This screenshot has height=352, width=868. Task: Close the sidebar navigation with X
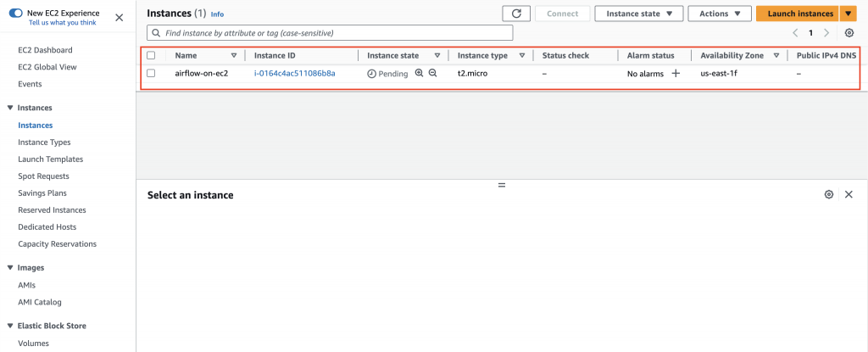(x=119, y=18)
